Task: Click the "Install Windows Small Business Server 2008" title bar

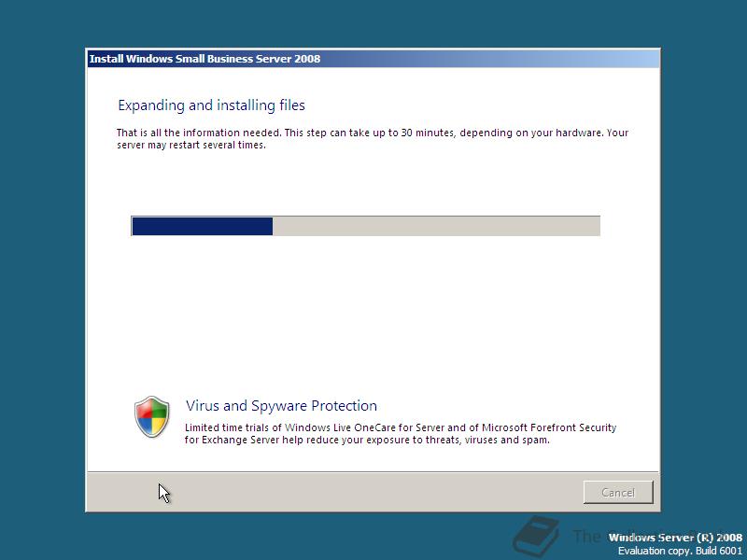Action: 373,59
